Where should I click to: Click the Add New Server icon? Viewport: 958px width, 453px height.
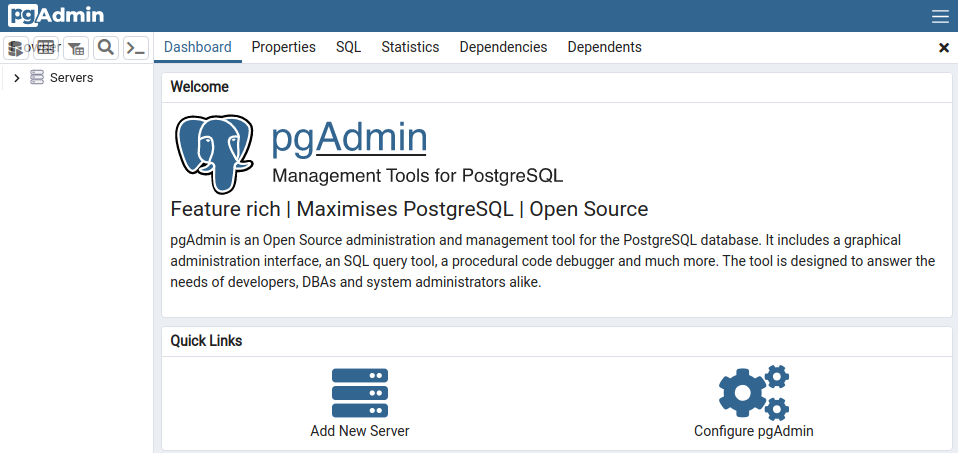pos(359,392)
